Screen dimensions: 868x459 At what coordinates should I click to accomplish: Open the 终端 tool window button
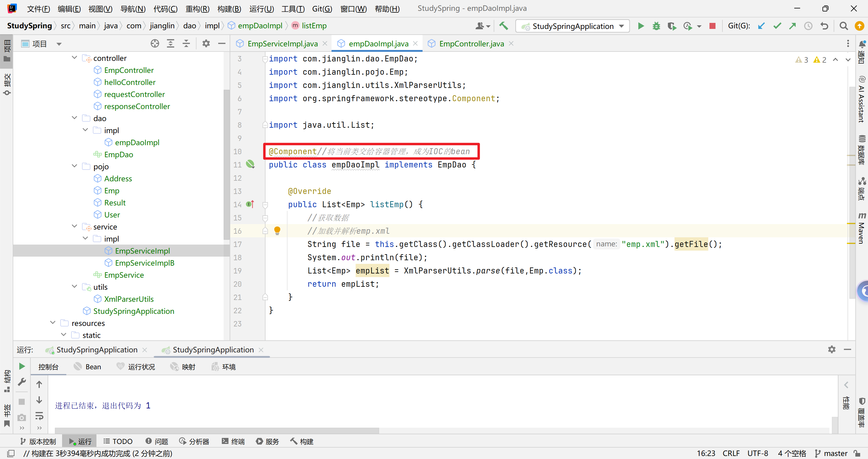(233, 441)
